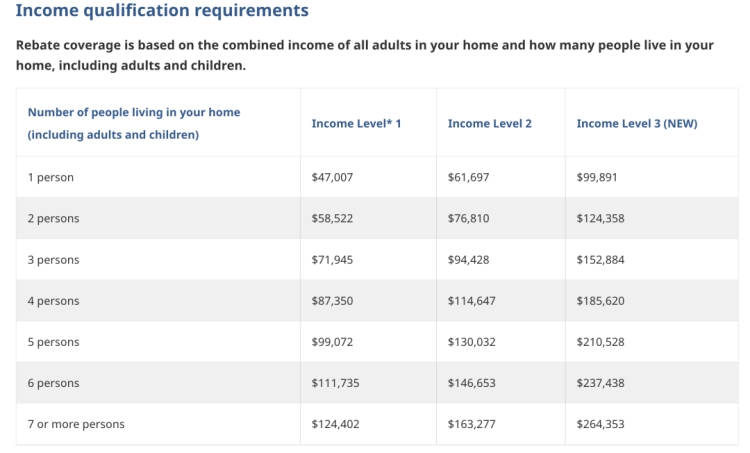Click the $99,072 cell
This screenshot has width=750, height=453.
[332, 342]
